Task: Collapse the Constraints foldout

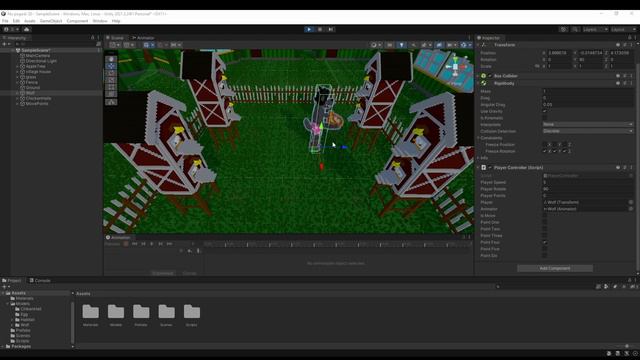Action: coord(478,138)
